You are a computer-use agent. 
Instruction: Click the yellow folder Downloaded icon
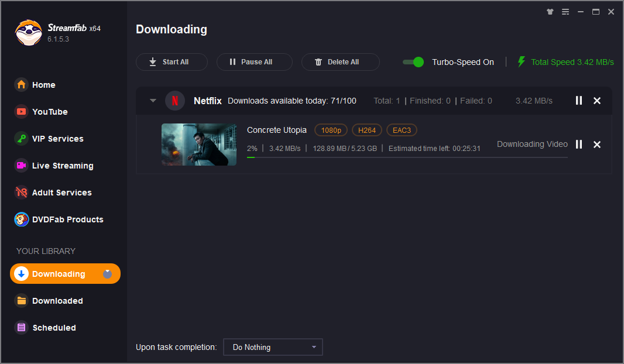point(22,301)
